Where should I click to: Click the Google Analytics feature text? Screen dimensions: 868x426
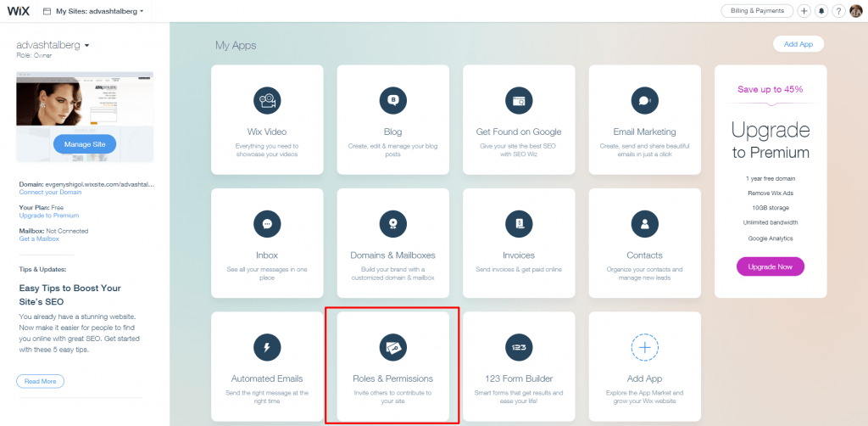770,238
